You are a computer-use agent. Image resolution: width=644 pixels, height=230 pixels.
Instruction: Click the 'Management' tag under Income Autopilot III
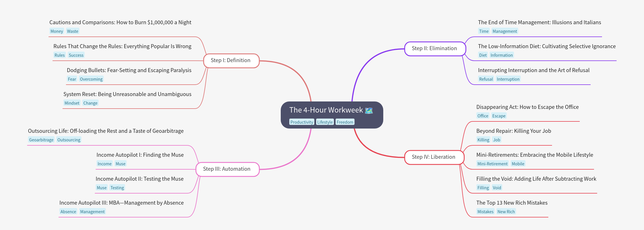click(92, 211)
